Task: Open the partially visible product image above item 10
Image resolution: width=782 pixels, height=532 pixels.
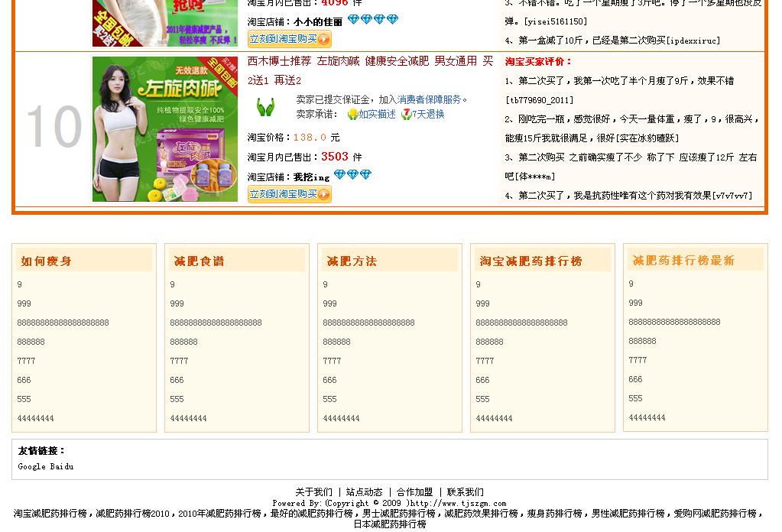Action: tap(165, 23)
